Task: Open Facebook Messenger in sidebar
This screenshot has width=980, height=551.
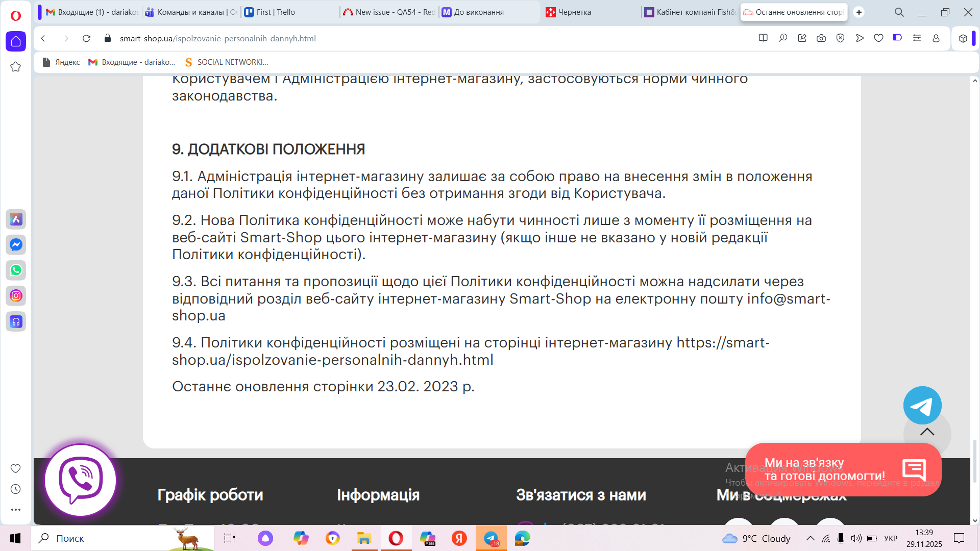Action: pos(16,245)
